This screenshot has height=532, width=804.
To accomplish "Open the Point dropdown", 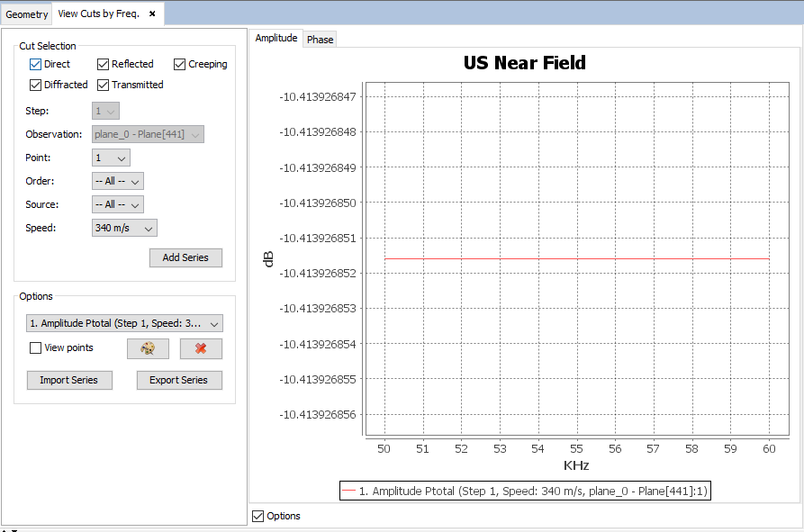I will (112, 158).
